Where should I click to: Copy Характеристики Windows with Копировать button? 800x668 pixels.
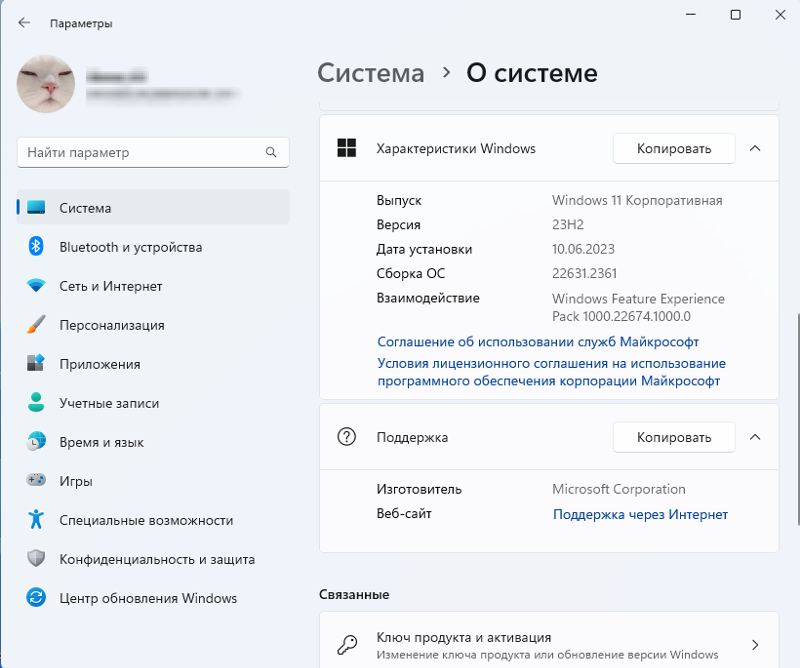coord(674,149)
